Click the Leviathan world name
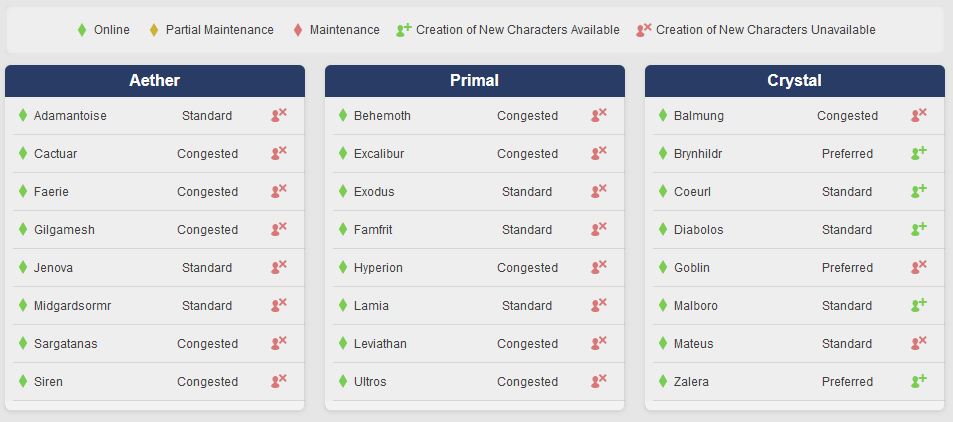This screenshot has height=422, width=953. [x=380, y=344]
